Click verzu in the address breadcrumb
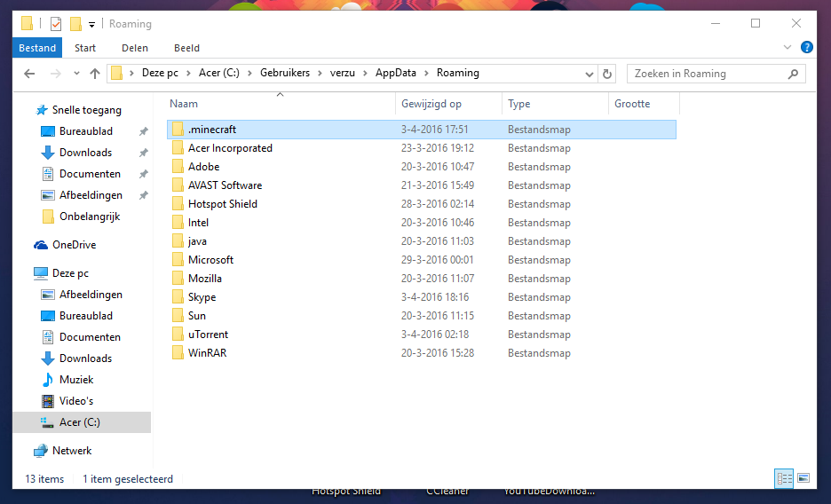 [x=343, y=73]
